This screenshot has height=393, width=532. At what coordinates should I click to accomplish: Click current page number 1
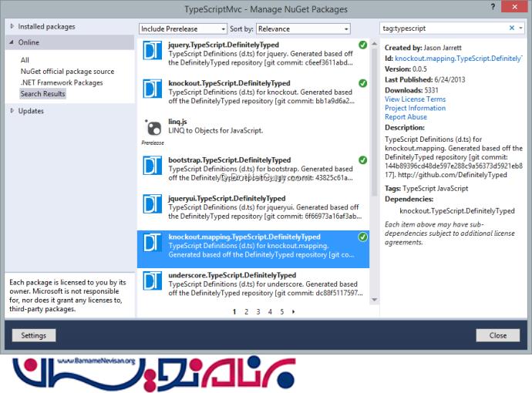click(234, 311)
